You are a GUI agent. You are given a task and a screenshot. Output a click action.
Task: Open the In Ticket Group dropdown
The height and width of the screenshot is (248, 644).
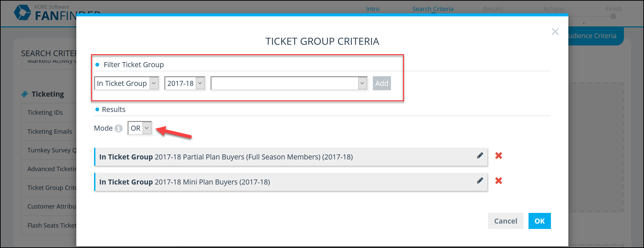[x=127, y=83]
